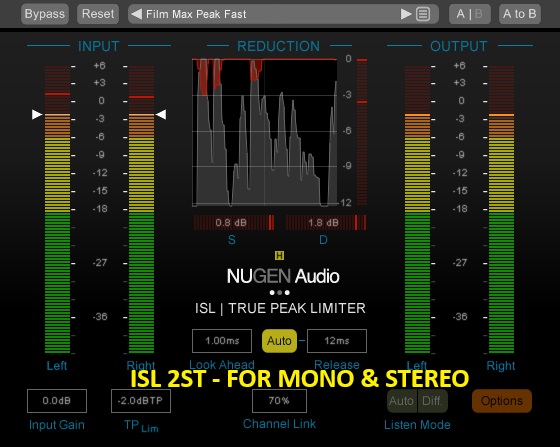Click the gain reduction history graph
The width and height of the screenshot is (560, 447).
(x=265, y=132)
